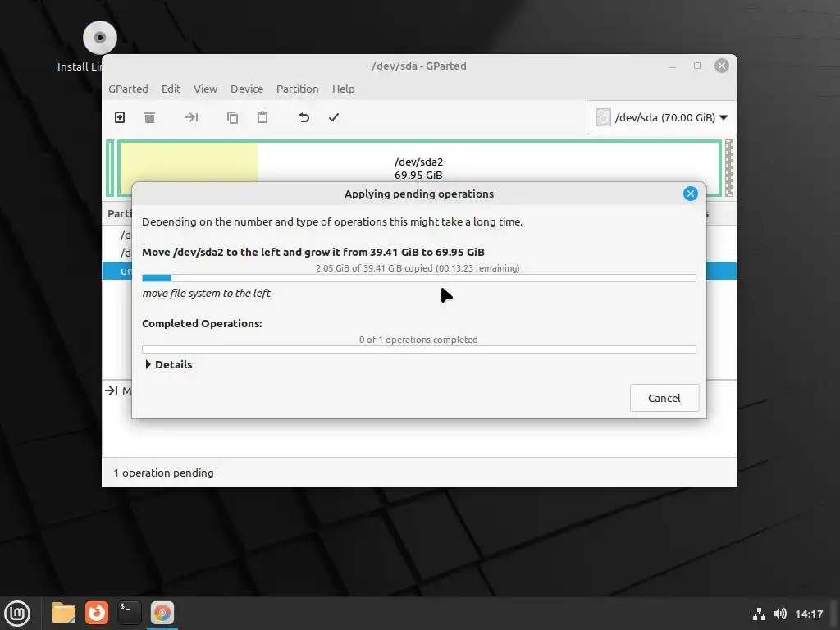
Task: Open the Linux Mint start menu
Action: (x=17, y=613)
